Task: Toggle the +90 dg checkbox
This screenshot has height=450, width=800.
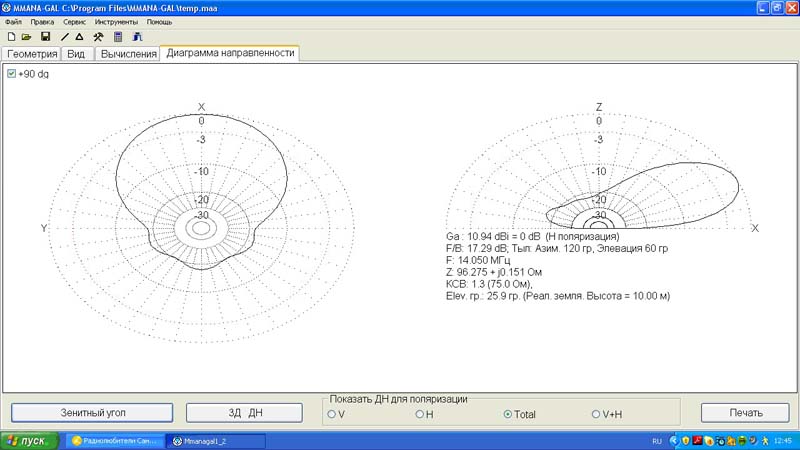Action: pos(12,74)
